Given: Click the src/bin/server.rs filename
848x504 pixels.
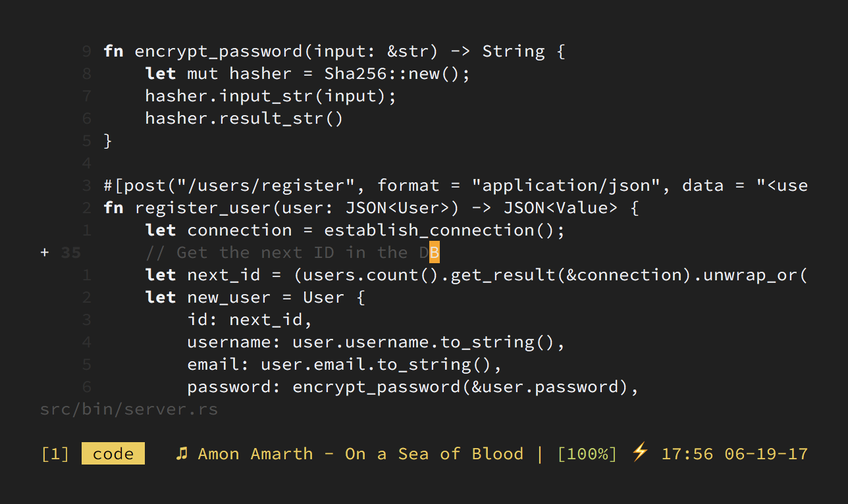Looking at the screenshot, I should pos(129,410).
